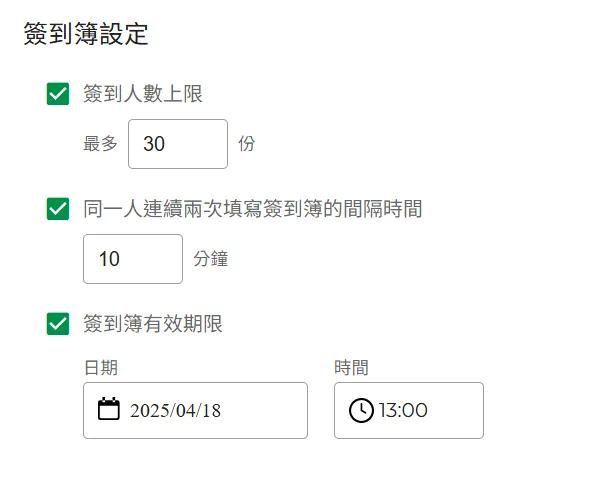Click the 簽到簿有效期限 label text
The image size is (613, 478).
tap(153, 324)
